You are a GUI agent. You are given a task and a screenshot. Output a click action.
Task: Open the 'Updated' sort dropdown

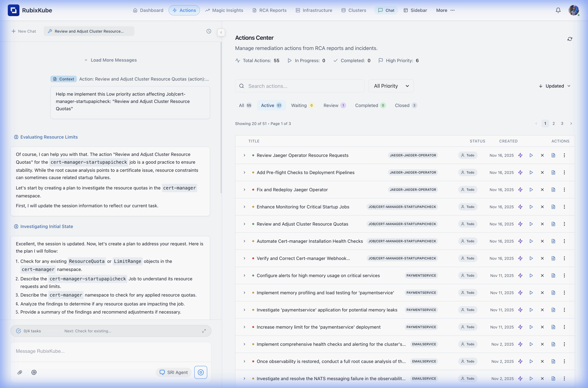click(x=555, y=86)
